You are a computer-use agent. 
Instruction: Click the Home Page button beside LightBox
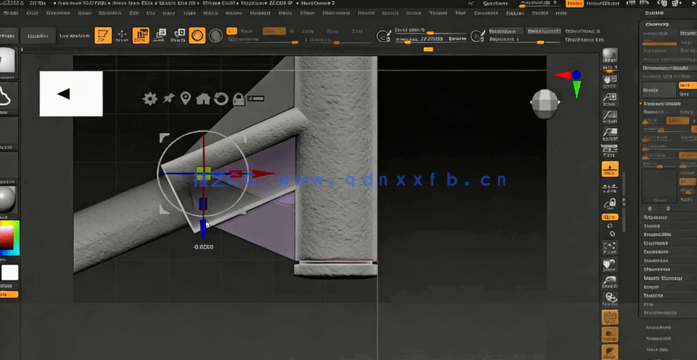8,36
